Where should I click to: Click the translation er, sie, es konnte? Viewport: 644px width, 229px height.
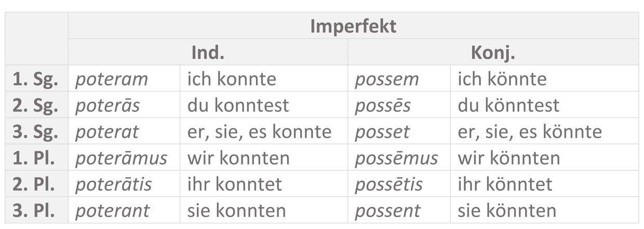pyautogui.click(x=259, y=132)
